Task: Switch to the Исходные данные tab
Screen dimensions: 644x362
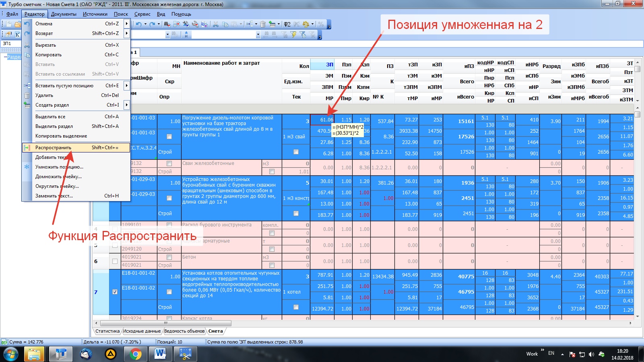Action: tap(142, 331)
